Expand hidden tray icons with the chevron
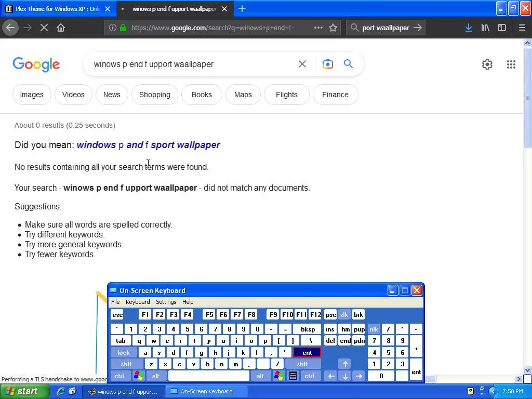The height and width of the screenshot is (399, 532). click(x=493, y=391)
